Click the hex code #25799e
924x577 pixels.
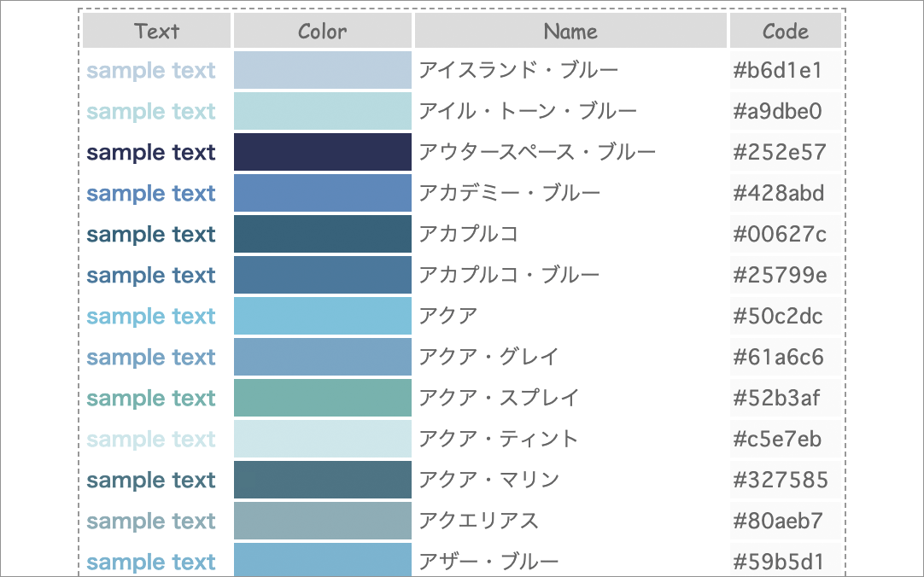780,275
